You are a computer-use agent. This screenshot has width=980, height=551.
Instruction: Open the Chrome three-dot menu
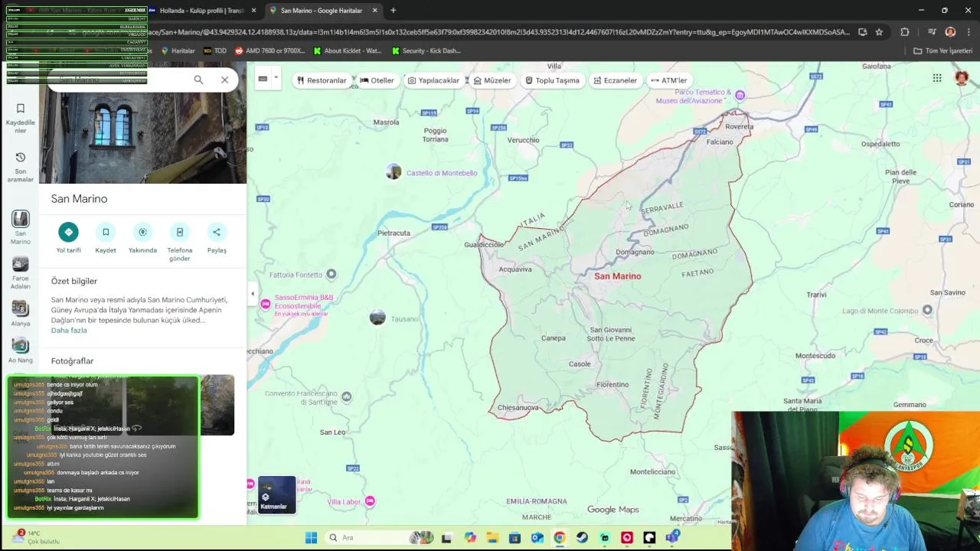968,32
